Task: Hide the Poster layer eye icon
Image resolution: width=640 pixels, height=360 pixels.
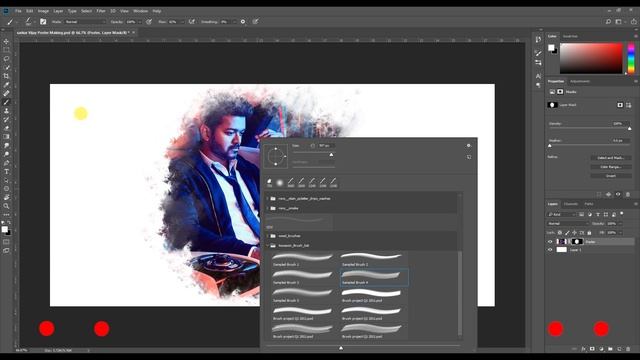Action: coord(550,242)
